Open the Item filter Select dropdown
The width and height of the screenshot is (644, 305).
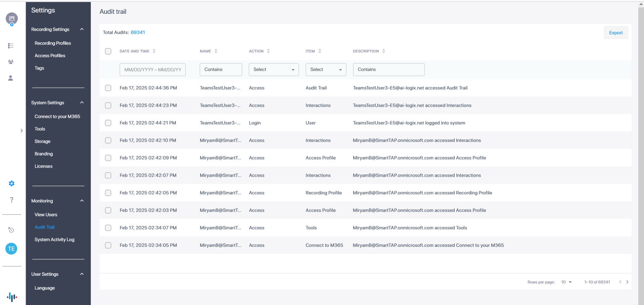point(326,70)
